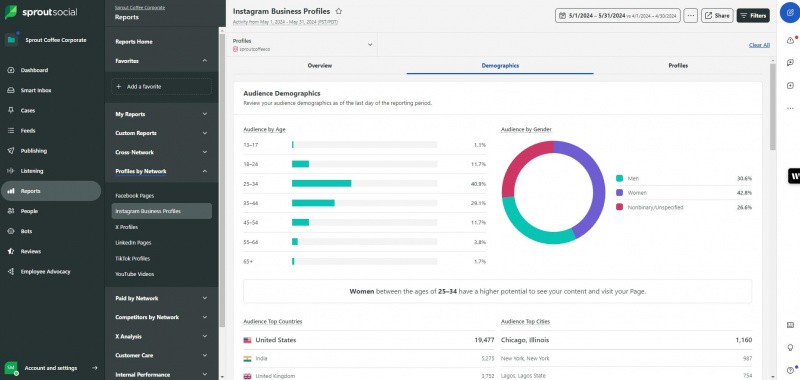Open the Smart Inbox from the sidebar
The image size is (800, 380).
(36, 90)
